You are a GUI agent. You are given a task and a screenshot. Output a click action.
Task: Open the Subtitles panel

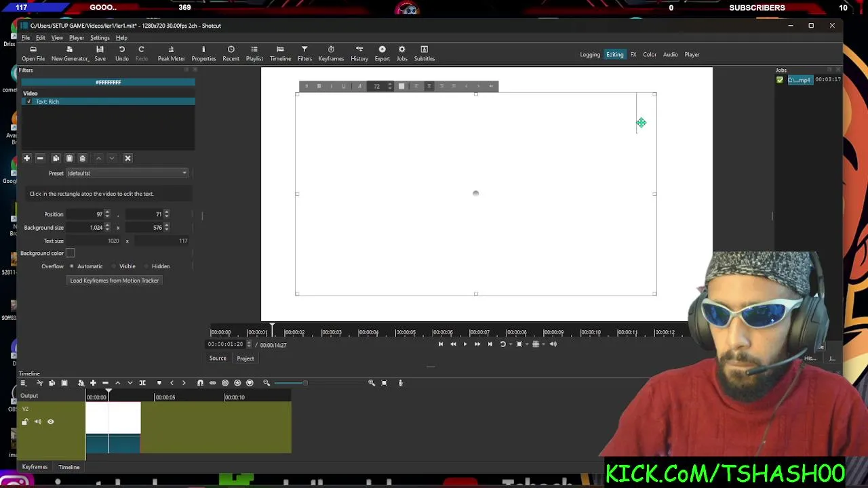(425, 54)
